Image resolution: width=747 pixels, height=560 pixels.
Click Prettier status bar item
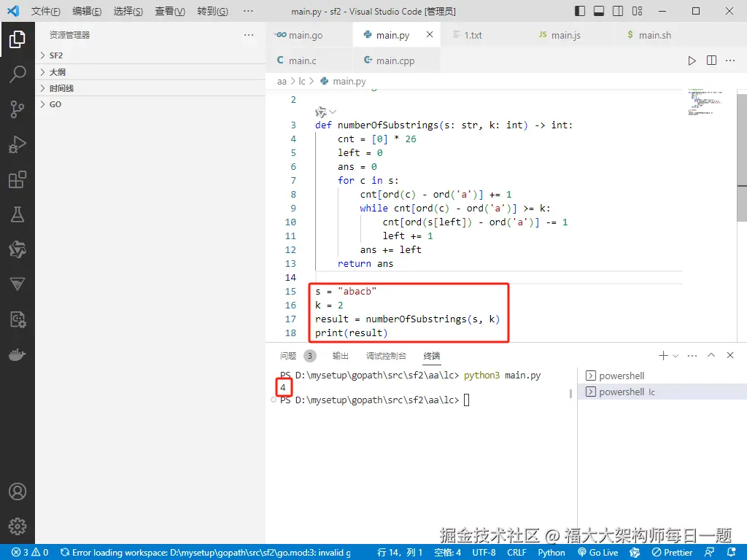point(672,553)
